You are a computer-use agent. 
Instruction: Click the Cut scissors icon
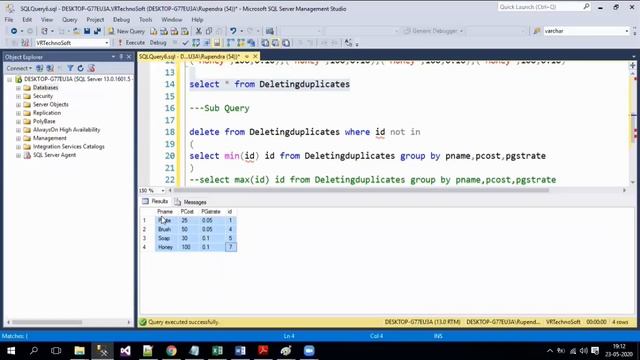(x=198, y=31)
